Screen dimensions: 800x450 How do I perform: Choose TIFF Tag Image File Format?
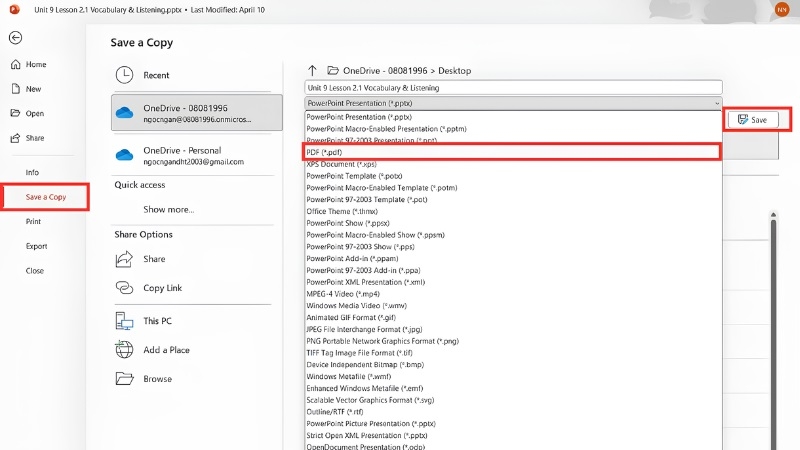pyautogui.click(x=513, y=353)
